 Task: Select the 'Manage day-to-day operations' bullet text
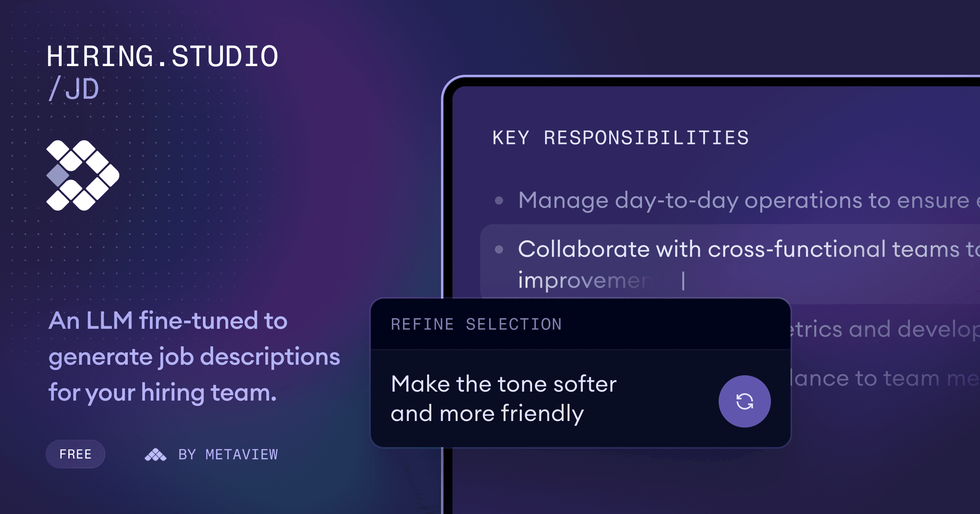(x=743, y=200)
